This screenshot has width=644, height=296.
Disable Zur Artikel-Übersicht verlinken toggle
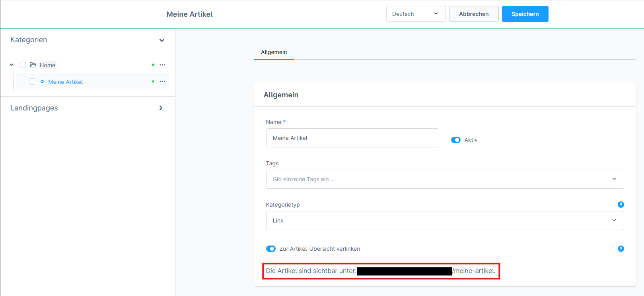tap(270, 249)
